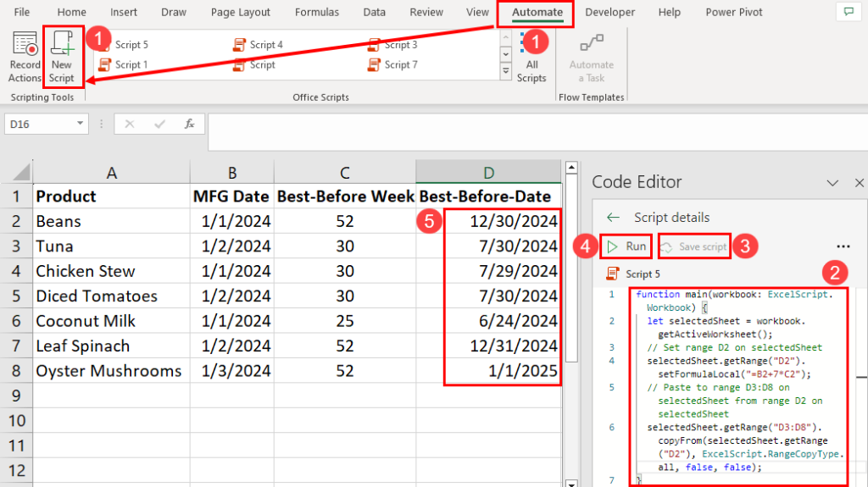Open the Draw tab

click(173, 12)
